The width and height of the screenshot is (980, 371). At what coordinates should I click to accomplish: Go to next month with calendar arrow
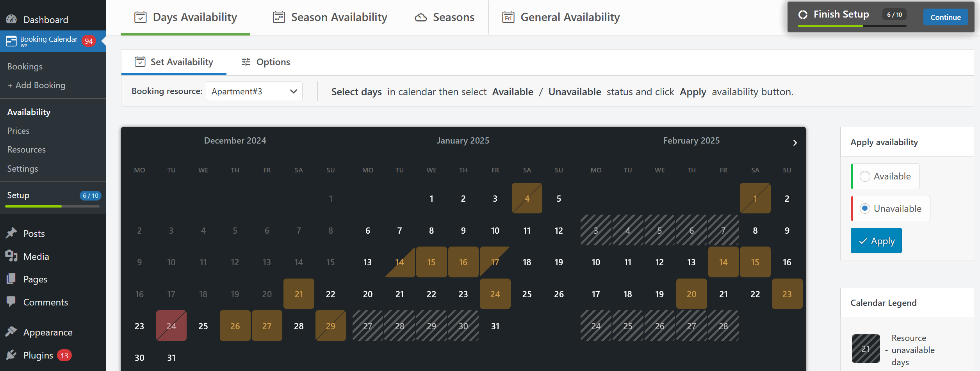tap(795, 143)
